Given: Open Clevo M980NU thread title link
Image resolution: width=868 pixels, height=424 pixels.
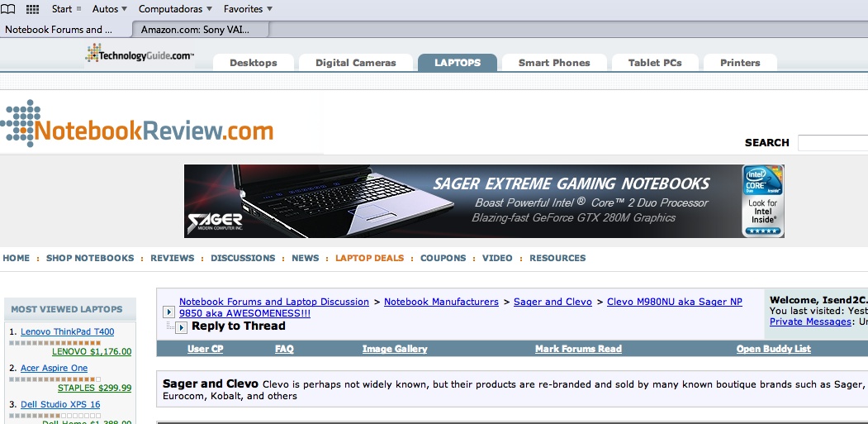Looking at the screenshot, I should 461,307.
